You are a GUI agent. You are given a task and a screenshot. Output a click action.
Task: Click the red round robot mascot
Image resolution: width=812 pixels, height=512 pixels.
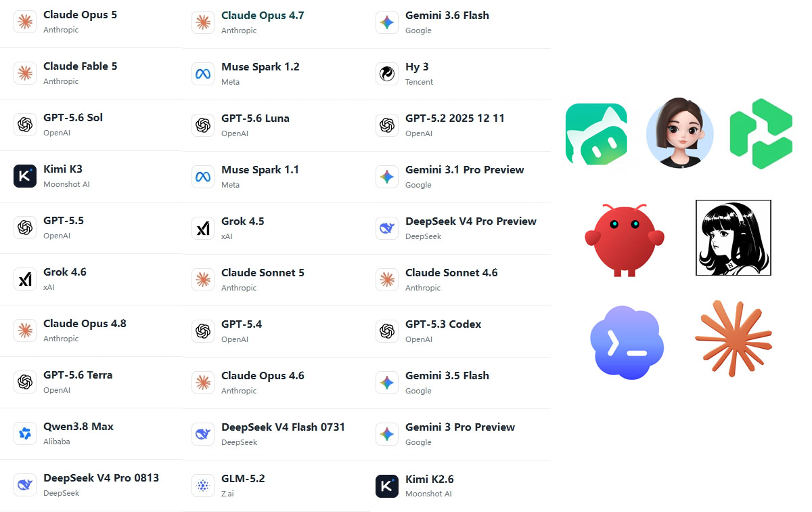tap(625, 239)
